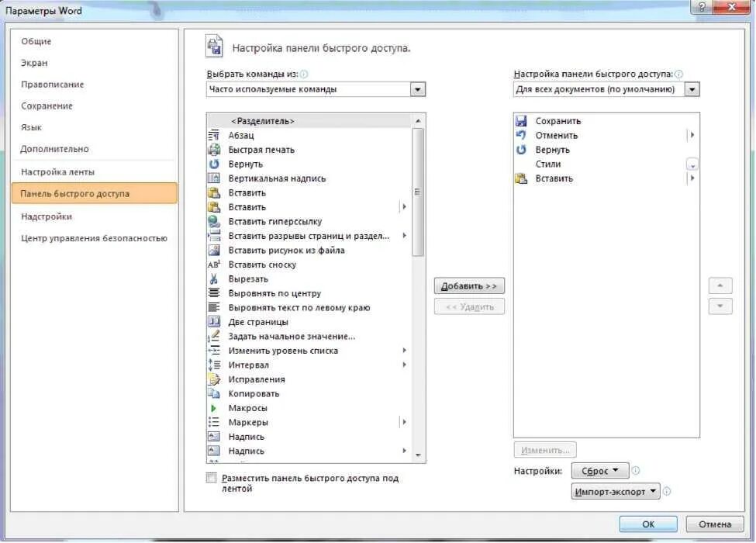Click the Интервал line spacing icon
The height and width of the screenshot is (543, 756).
pos(213,365)
